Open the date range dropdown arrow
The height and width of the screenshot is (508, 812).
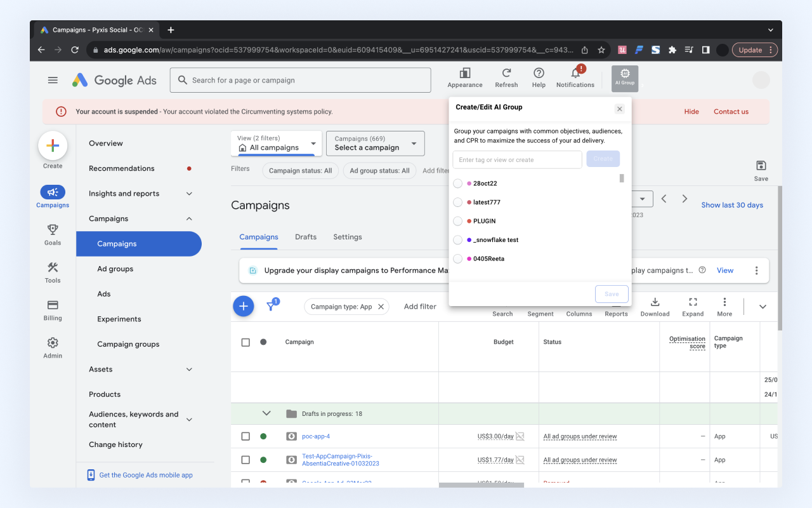click(x=643, y=199)
